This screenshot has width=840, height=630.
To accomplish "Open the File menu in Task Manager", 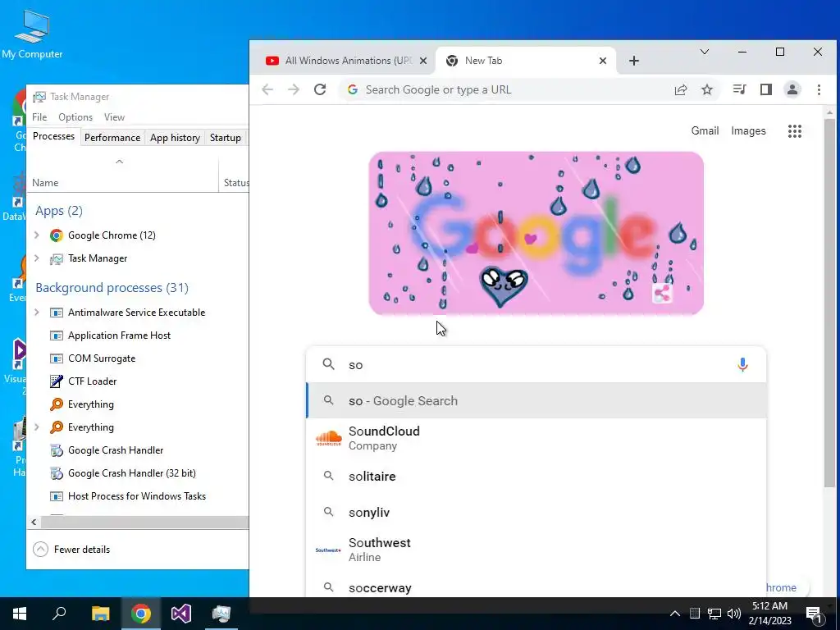I will (39, 117).
